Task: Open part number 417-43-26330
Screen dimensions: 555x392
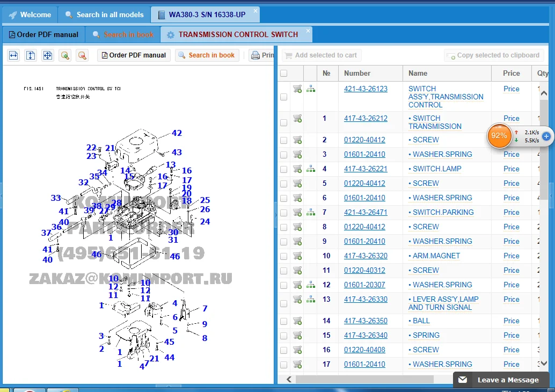Action: click(x=366, y=299)
